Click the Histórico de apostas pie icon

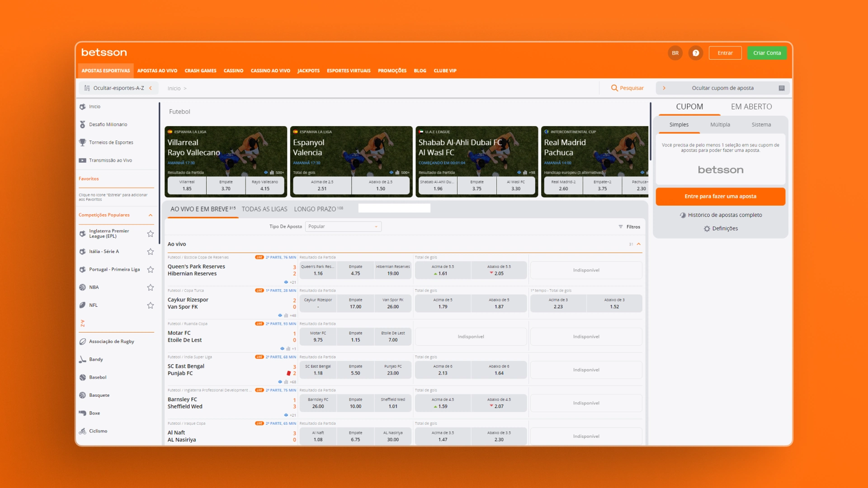[x=683, y=215]
